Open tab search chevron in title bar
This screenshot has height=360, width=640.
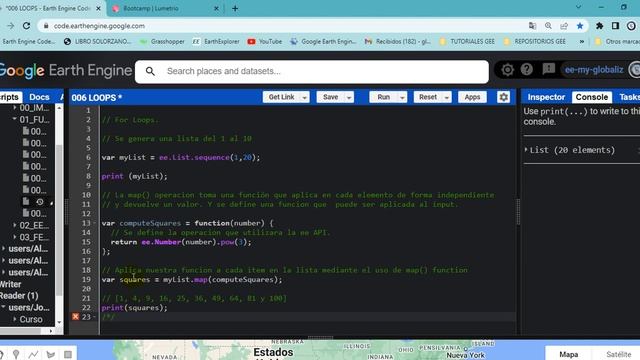(x=578, y=7)
